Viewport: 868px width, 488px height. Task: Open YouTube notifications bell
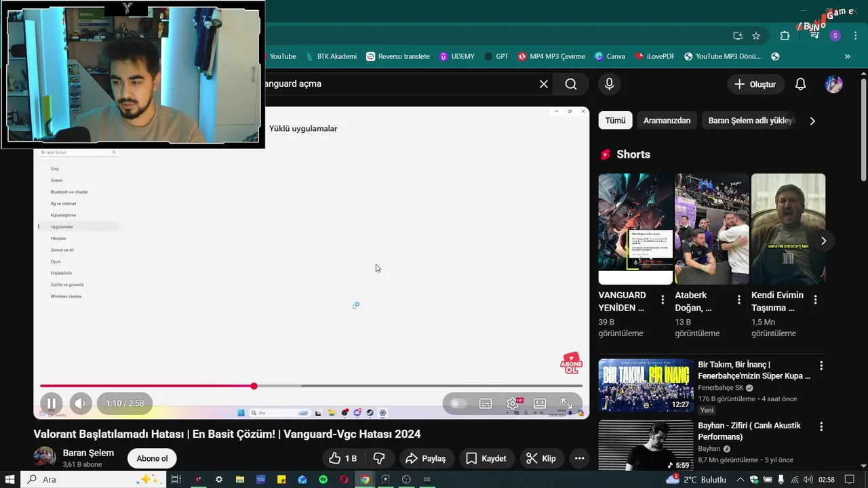[x=800, y=84]
